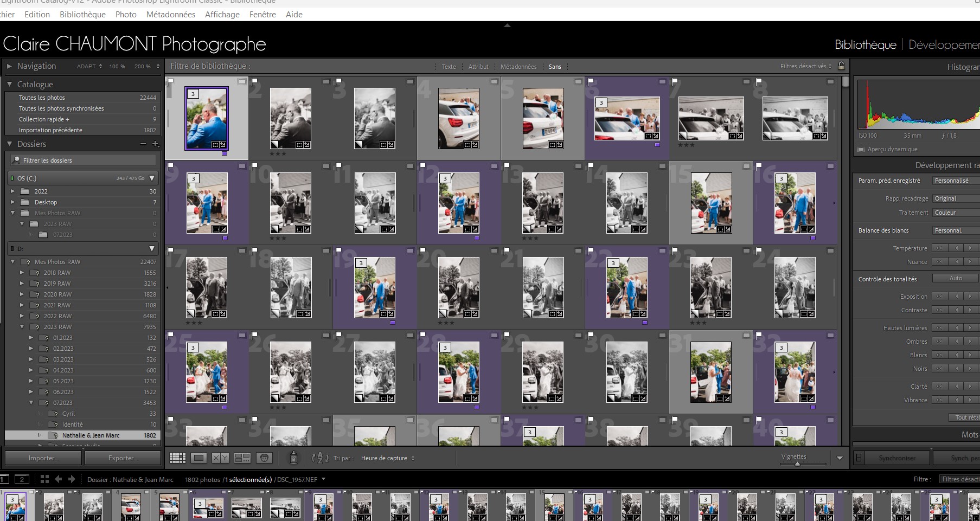Open the People face view
The height and width of the screenshot is (521, 980).
pos(264,458)
